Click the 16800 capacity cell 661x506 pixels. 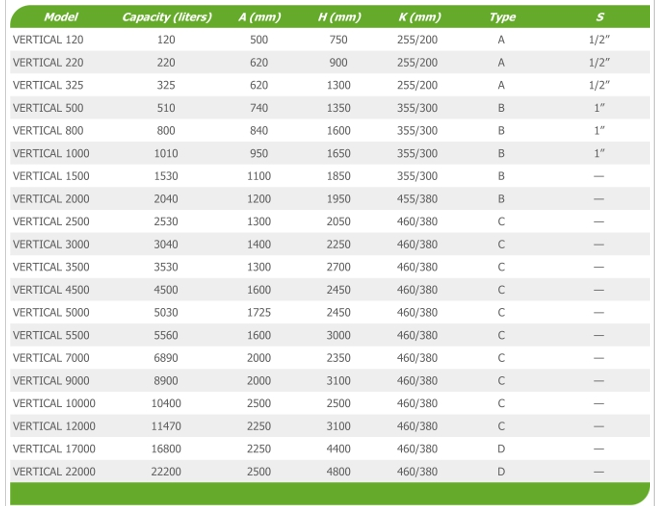tap(166, 449)
